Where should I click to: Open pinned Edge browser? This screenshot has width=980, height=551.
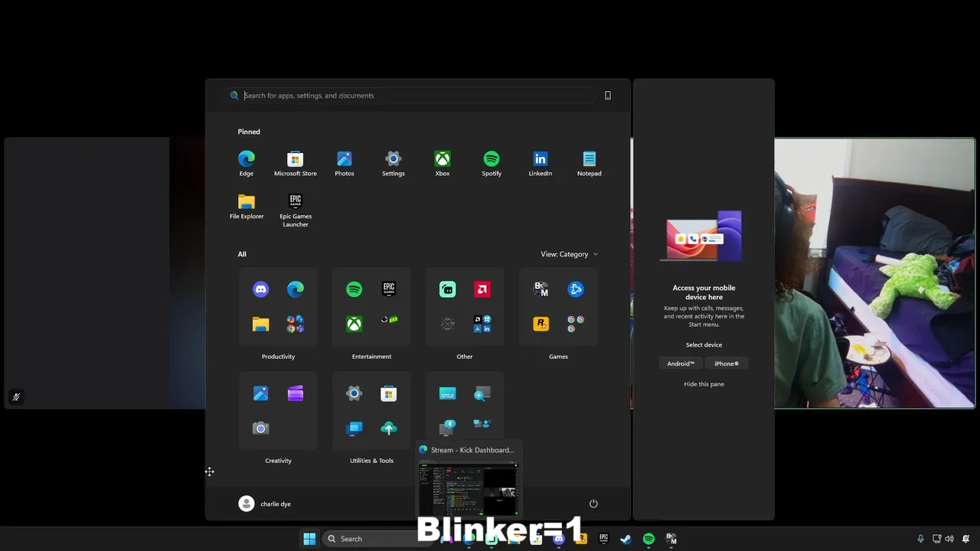point(246,163)
